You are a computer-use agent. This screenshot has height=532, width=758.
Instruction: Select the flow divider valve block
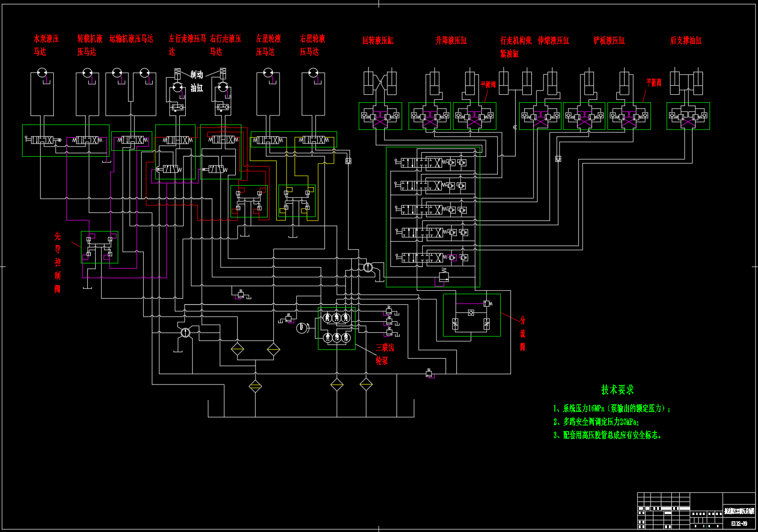tap(471, 315)
